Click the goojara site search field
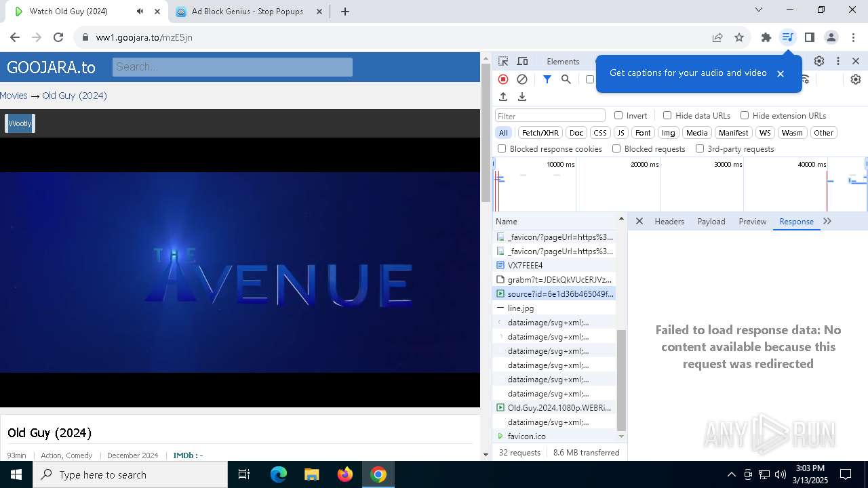The height and width of the screenshot is (488, 868). coord(233,66)
